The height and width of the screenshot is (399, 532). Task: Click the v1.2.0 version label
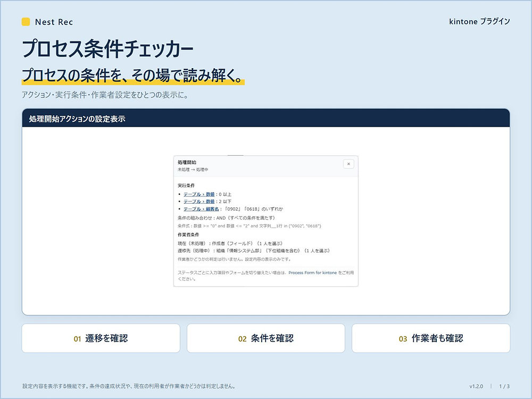(x=476, y=386)
